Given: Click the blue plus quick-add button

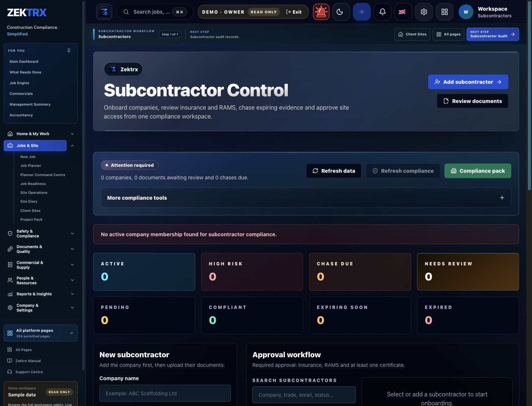Looking at the screenshot, I should 362,12.
